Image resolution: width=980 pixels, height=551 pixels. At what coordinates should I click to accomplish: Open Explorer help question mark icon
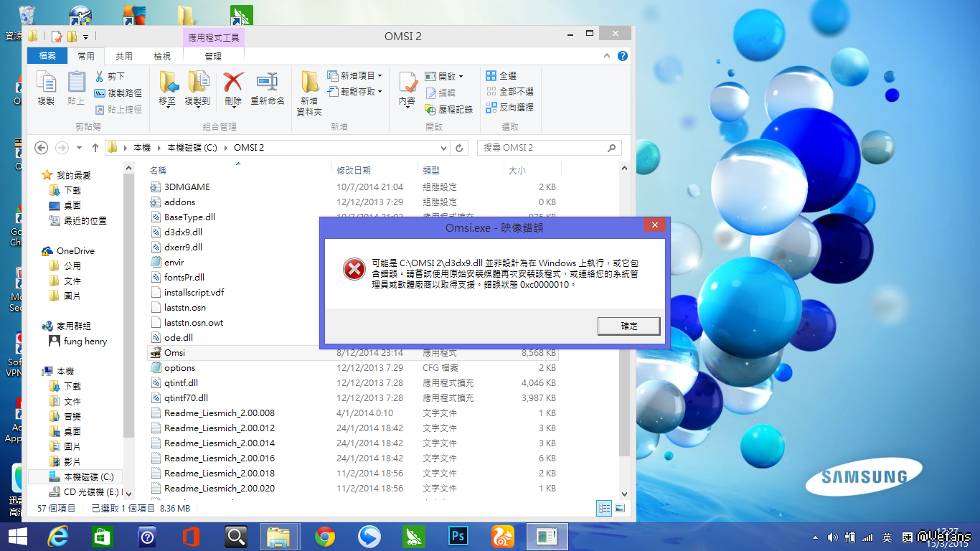pos(623,56)
